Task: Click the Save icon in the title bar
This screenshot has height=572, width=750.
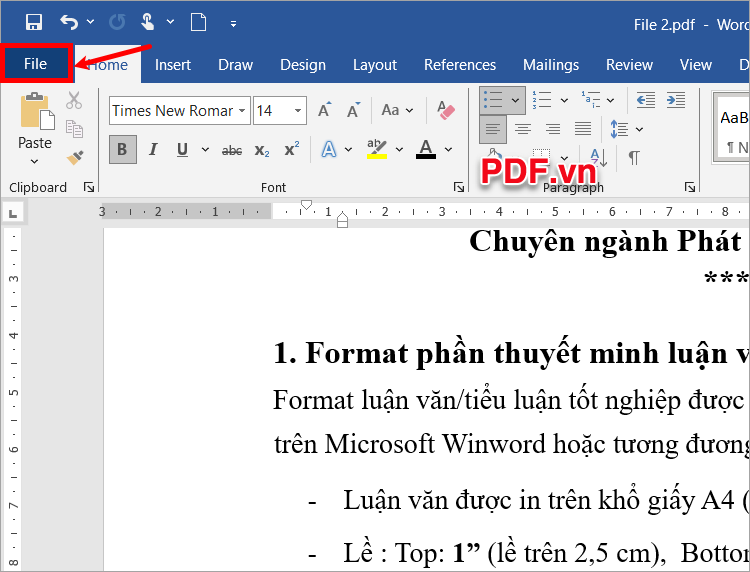Action: click(34, 22)
